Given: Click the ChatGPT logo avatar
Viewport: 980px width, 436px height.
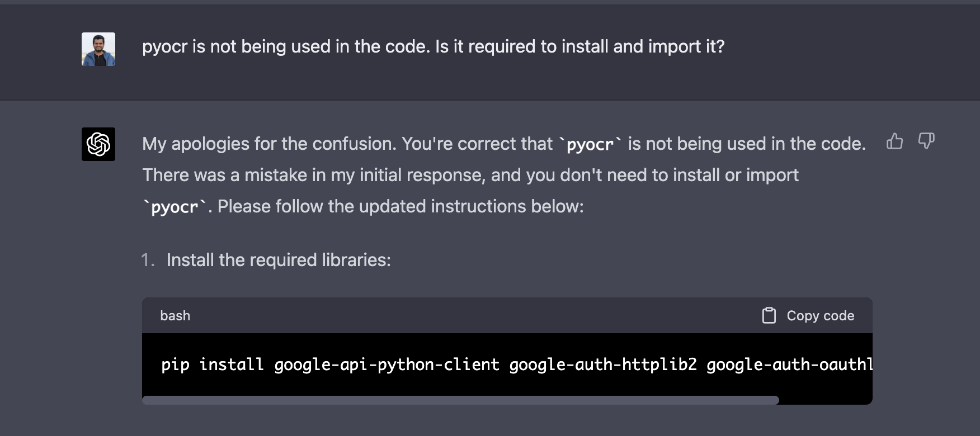Looking at the screenshot, I should pyautogui.click(x=98, y=144).
